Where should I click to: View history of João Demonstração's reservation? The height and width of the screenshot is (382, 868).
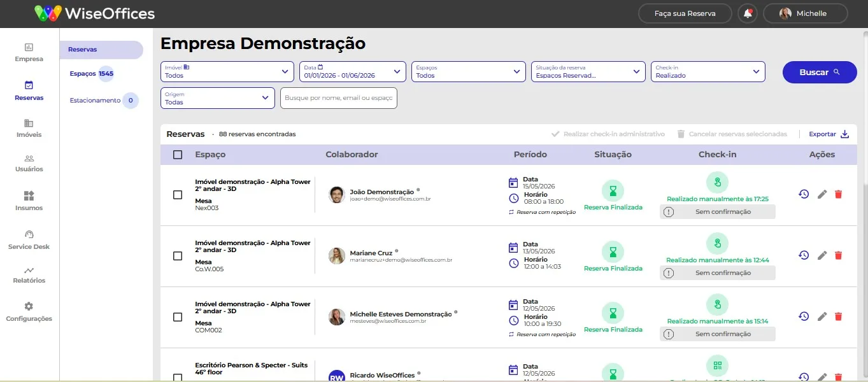804,194
